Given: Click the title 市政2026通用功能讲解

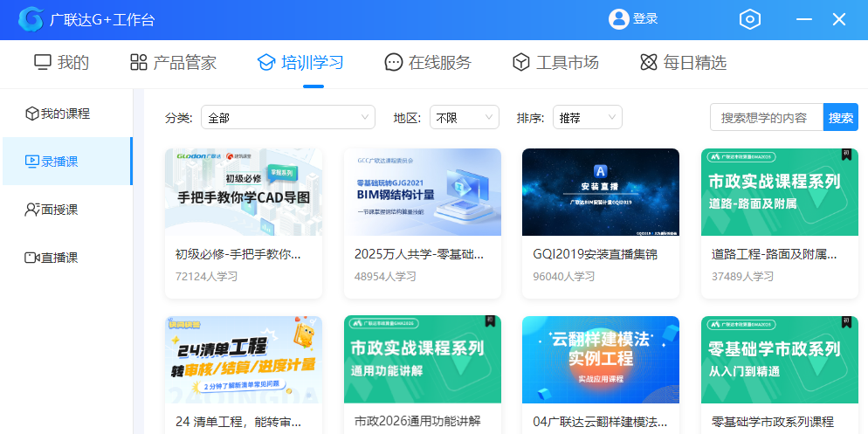Looking at the screenshot, I should 417,421.
